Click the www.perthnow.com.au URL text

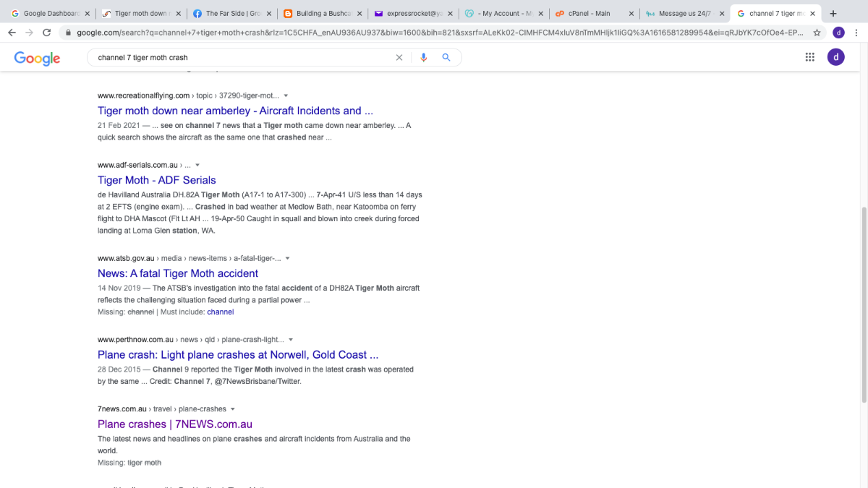tap(135, 339)
